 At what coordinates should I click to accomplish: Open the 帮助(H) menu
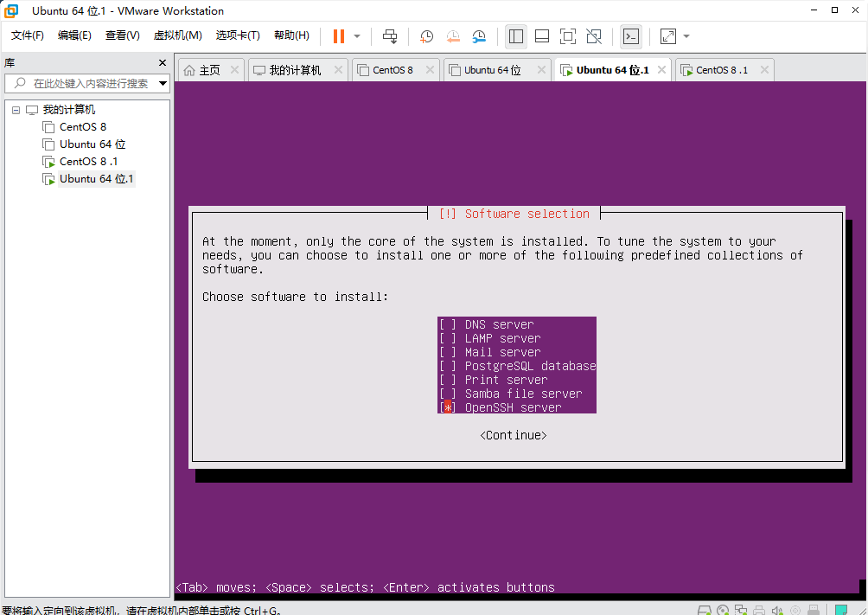291,35
